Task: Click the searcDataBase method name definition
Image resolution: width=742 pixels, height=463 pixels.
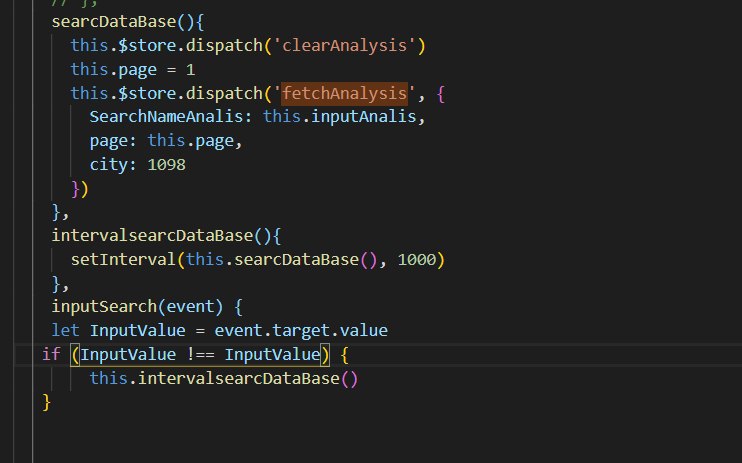Action: pos(114,22)
